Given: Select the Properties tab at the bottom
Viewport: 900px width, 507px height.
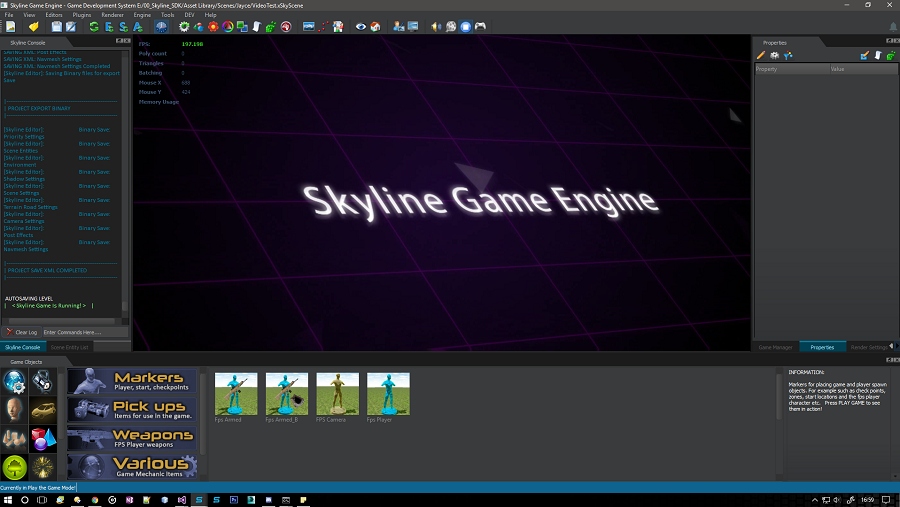Looking at the screenshot, I should pyautogui.click(x=822, y=347).
